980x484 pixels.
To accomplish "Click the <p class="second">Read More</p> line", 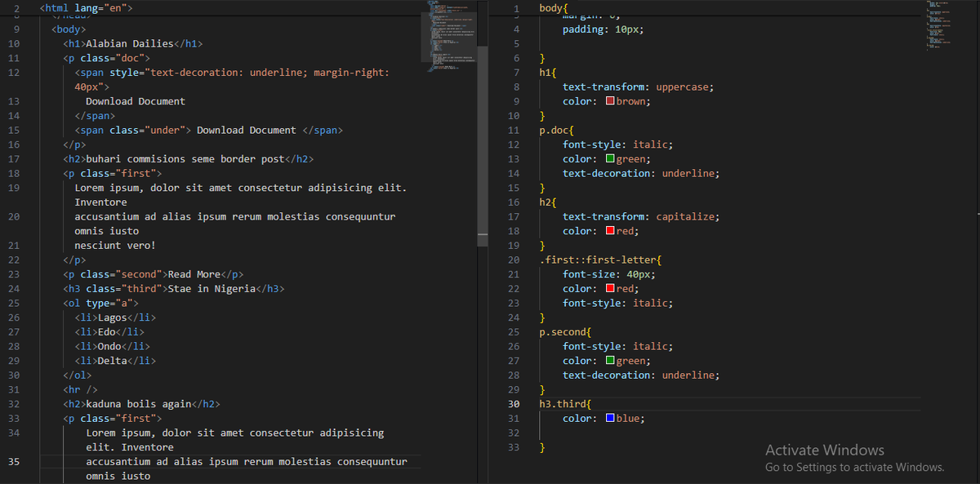I will click(154, 274).
